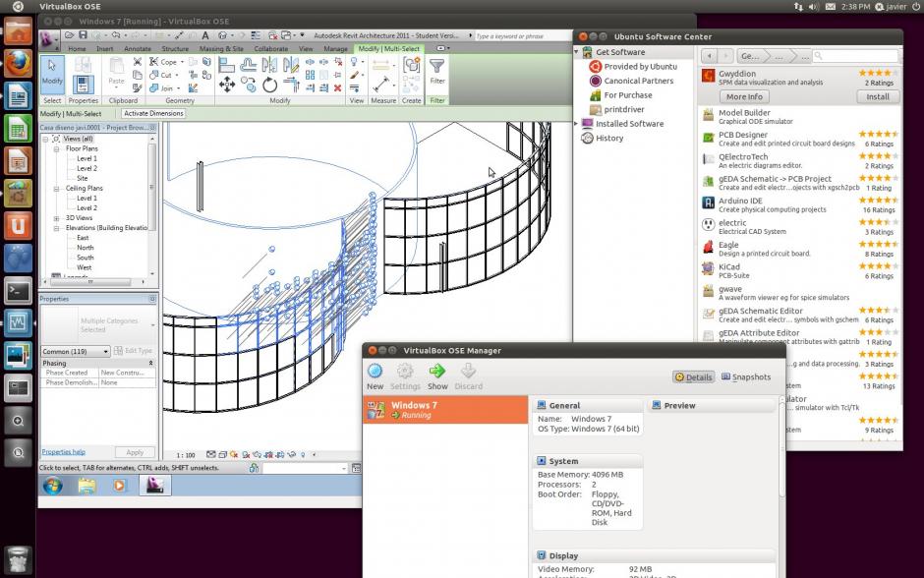Open the Properties help link
Screen dimensions: 924x578
63,452
